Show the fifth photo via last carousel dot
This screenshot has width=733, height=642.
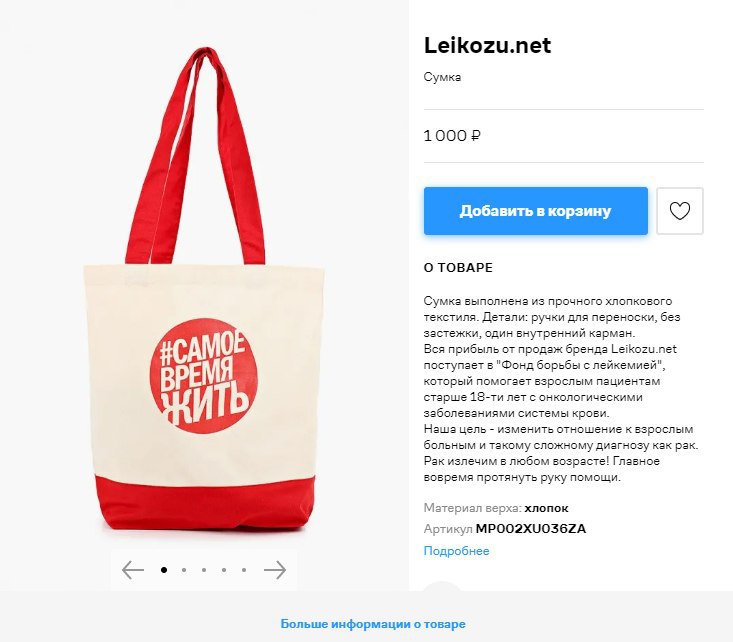point(244,570)
